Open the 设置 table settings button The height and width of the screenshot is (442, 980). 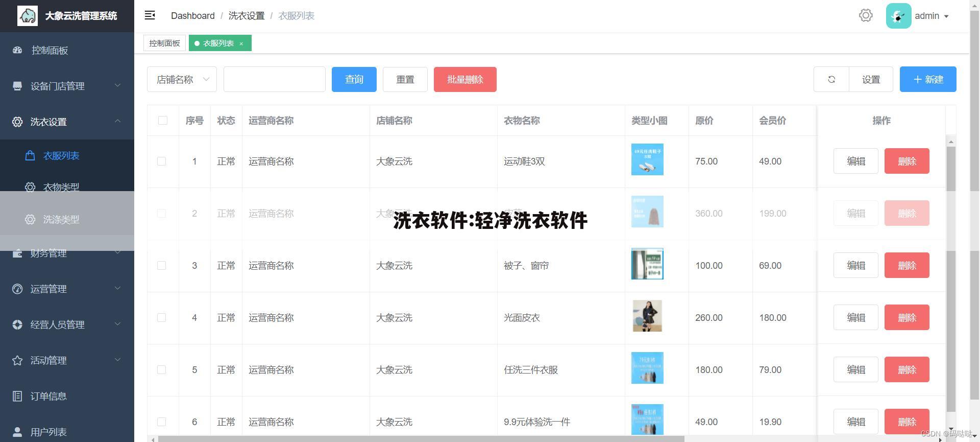[871, 79]
